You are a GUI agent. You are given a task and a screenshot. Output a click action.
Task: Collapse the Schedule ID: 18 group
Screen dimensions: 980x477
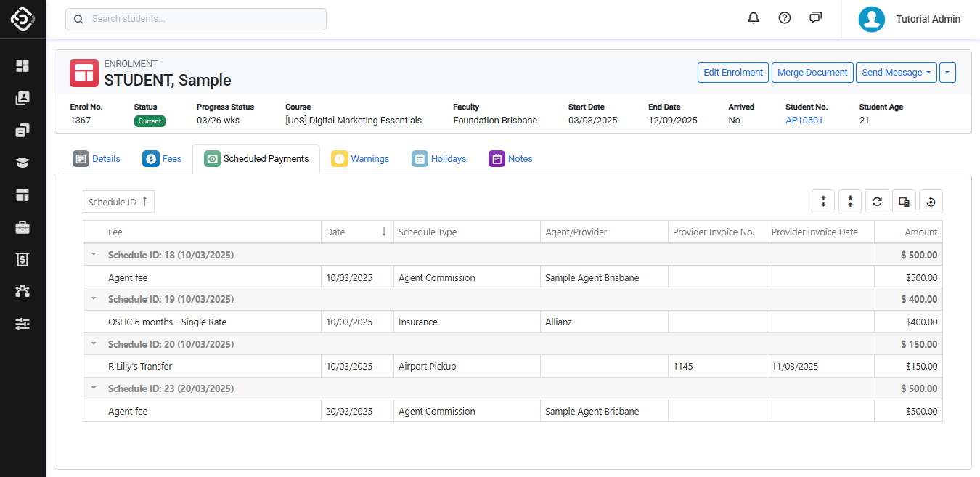click(x=93, y=255)
